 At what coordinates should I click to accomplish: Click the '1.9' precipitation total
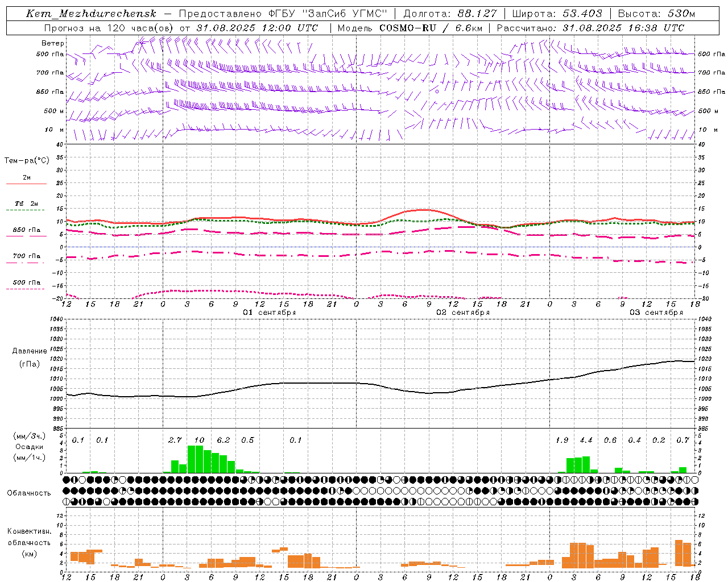pyautogui.click(x=562, y=440)
